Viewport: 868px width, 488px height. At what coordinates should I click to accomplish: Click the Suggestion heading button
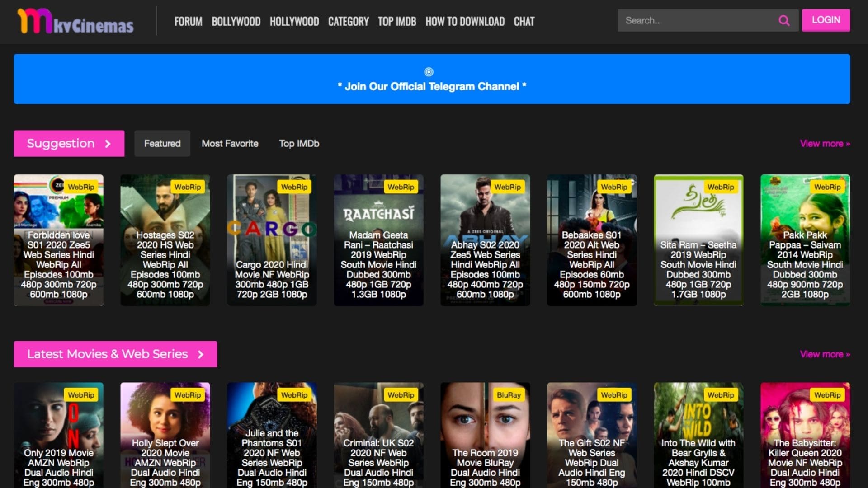pos(69,144)
